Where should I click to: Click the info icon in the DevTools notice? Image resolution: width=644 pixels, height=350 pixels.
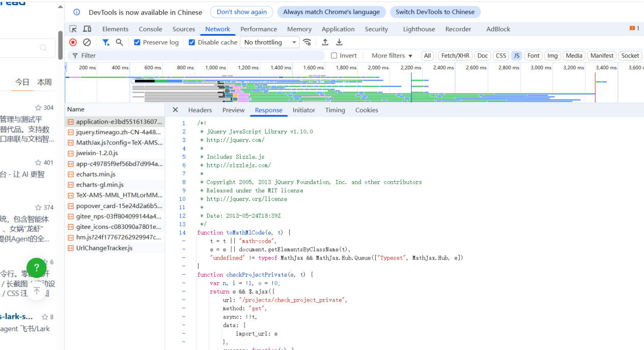pyautogui.click(x=77, y=12)
